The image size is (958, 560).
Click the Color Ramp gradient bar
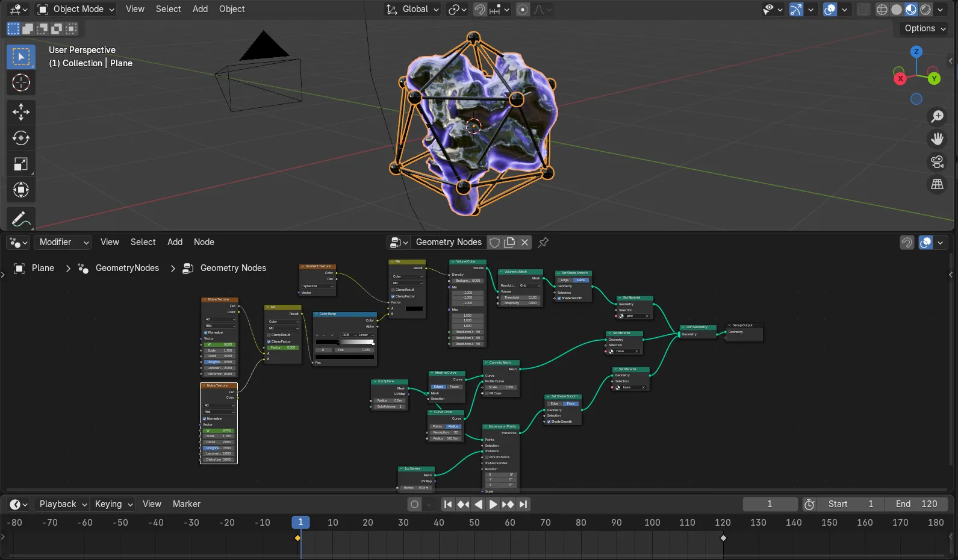pyautogui.click(x=345, y=341)
